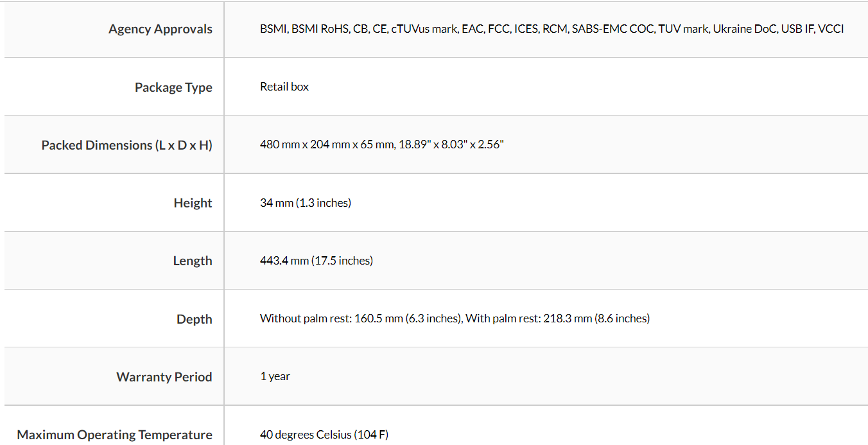Click the Warranty Period label
Image resolution: width=868 pixels, height=445 pixels.
pyautogui.click(x=164, y=377)
